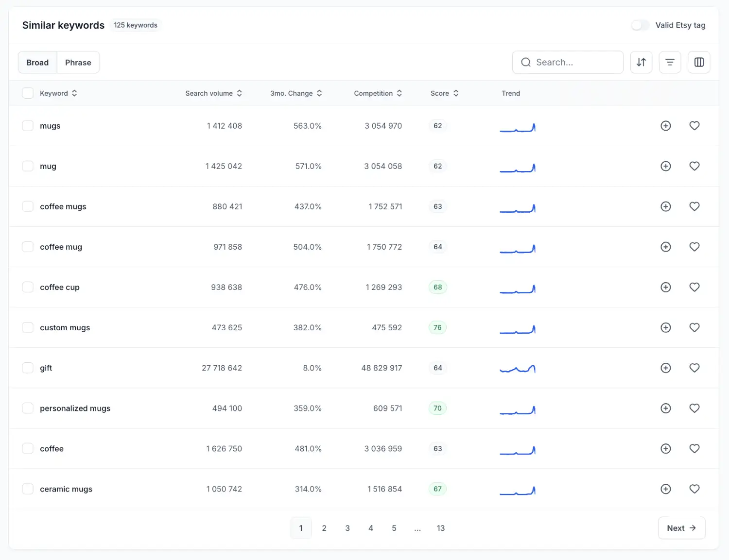Open the filter lines button
729x560 pixels.
click(670, 62)
